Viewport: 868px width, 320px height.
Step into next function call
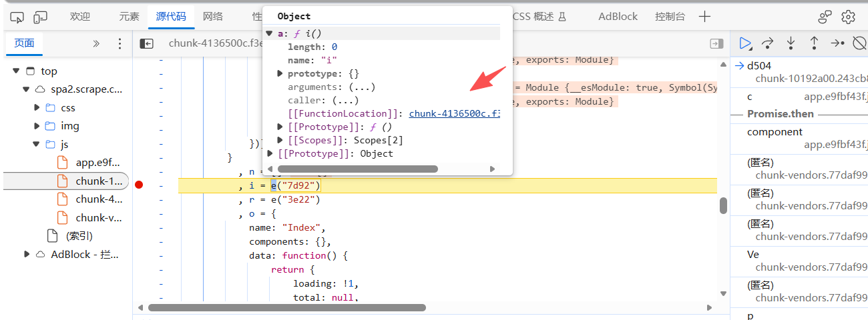[x=791, y=43]
